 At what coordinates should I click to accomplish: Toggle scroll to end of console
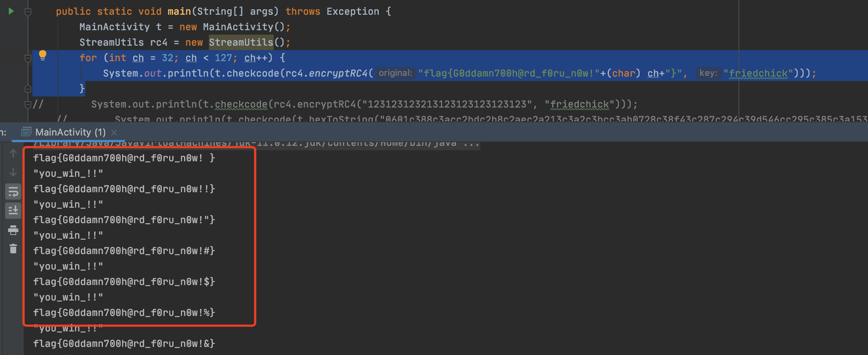pos(13,211)
